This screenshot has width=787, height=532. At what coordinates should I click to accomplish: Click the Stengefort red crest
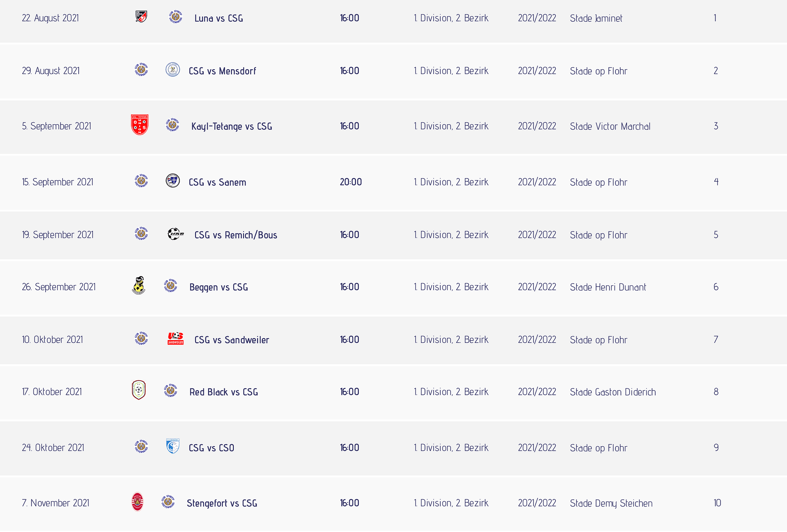(137, 502)
